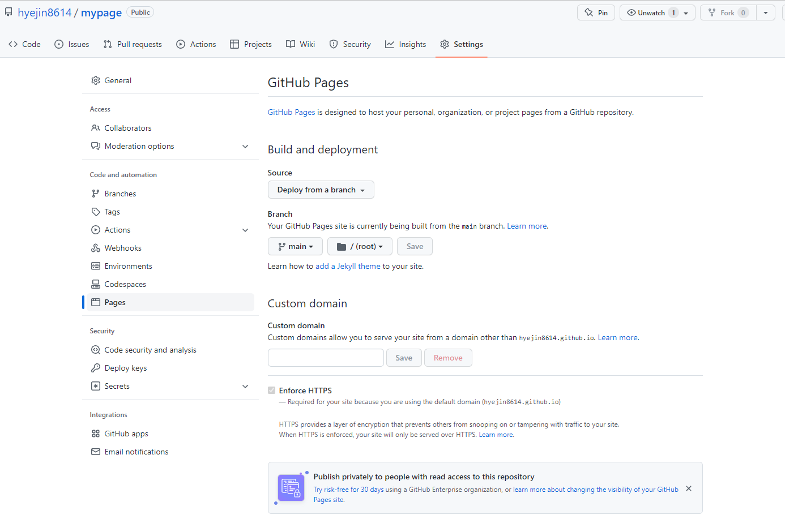Click the Pull requests branch icon
This screenshot has width=785, height=532.
tap(108, 44)
